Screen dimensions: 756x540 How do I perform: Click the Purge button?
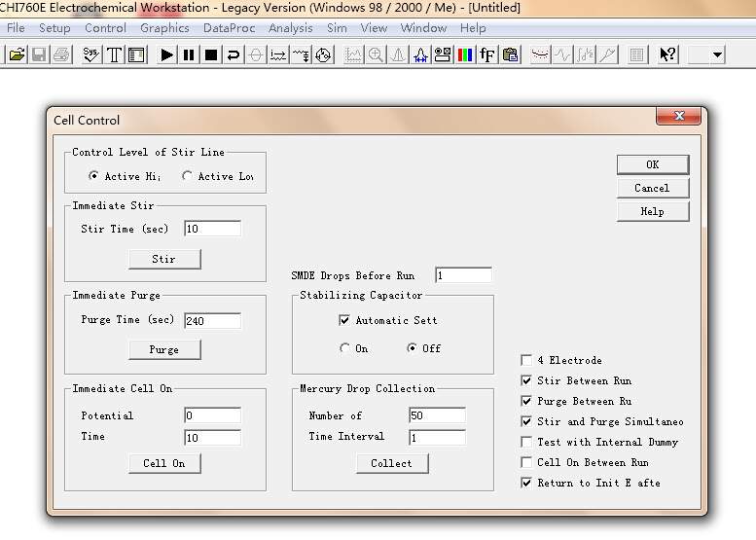[x=164, y=349]
